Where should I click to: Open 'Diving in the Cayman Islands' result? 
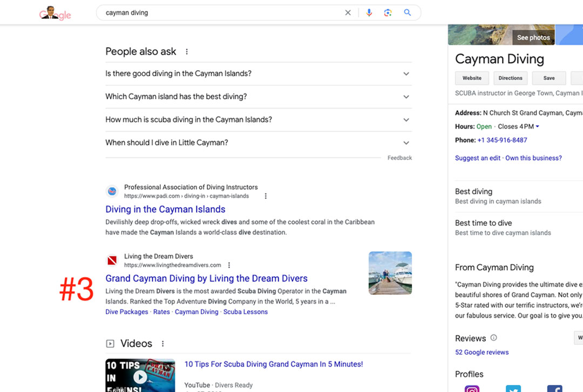[166, 209]
